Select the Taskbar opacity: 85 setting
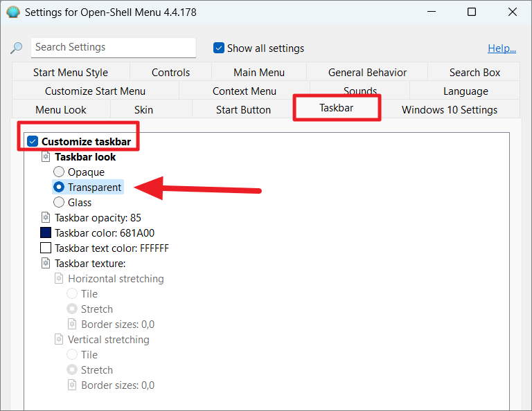This screenshot has height=411, width=532. pyautogui.click(x=98, y=217)
